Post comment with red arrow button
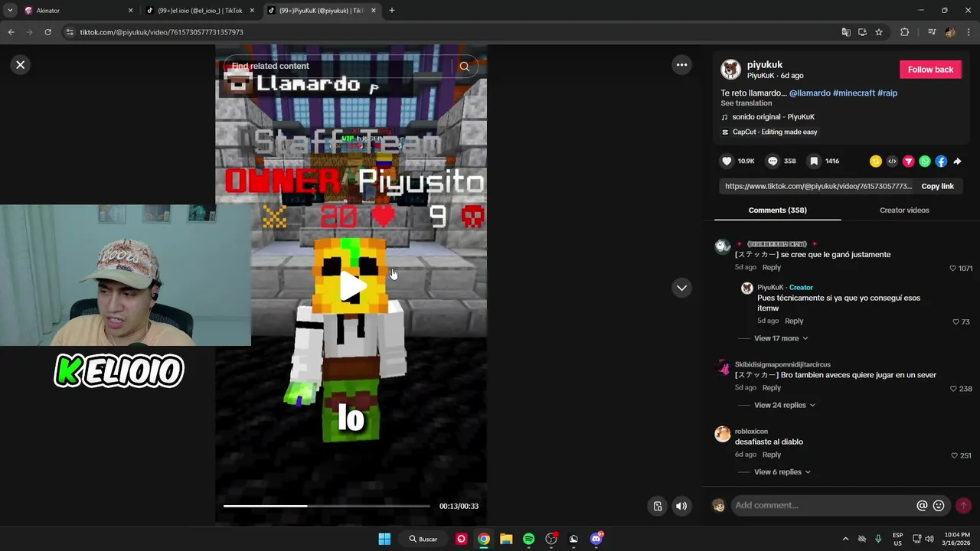Image resolution: width=980 pixels, height=551 pixels. (963, 506)
